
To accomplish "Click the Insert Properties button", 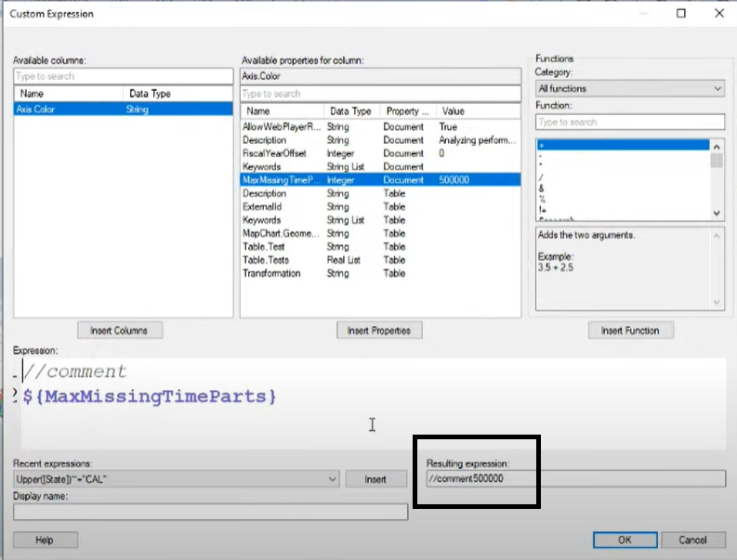I will [x=379, y=330].
